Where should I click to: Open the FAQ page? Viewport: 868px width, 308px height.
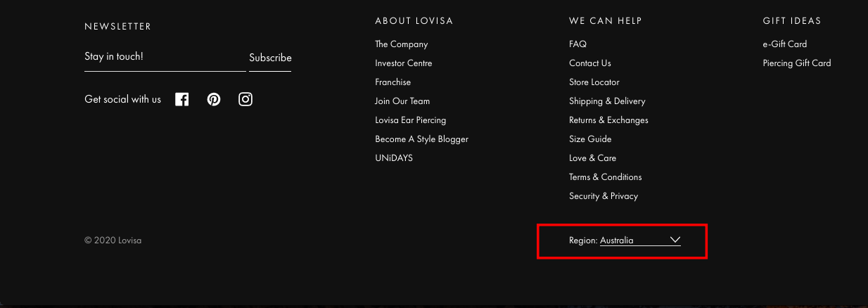577,44
